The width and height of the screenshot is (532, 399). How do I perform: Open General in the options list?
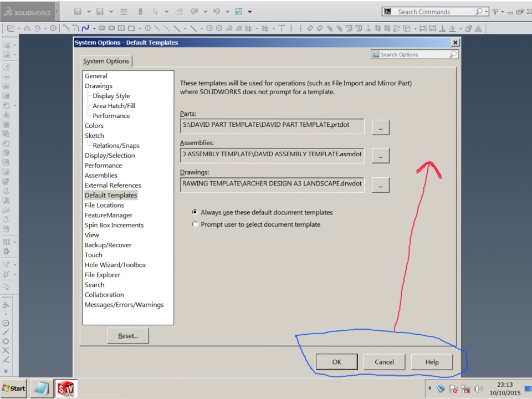pos(96,76)
